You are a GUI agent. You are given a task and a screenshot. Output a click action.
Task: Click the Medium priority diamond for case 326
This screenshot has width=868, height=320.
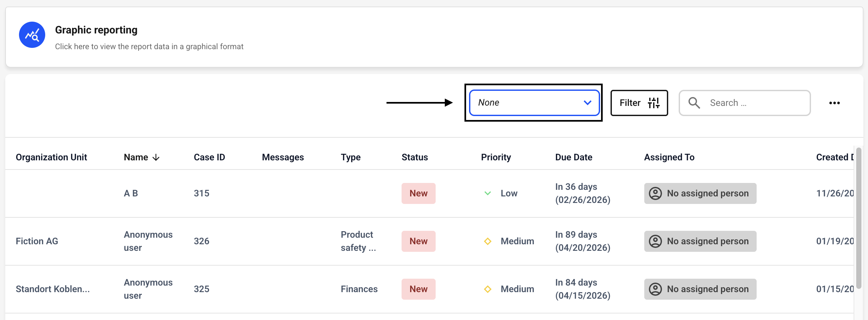(487, 241)
